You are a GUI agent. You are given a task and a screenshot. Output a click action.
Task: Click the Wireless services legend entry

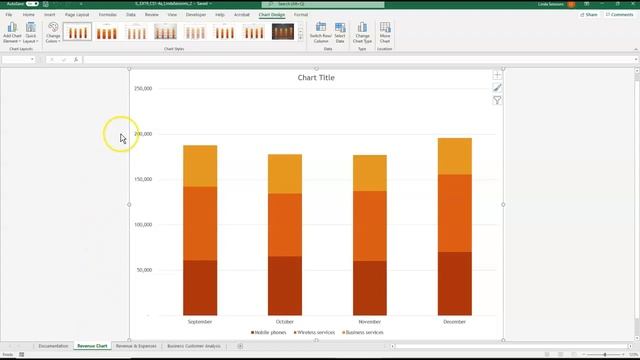[x=314, y=333]
